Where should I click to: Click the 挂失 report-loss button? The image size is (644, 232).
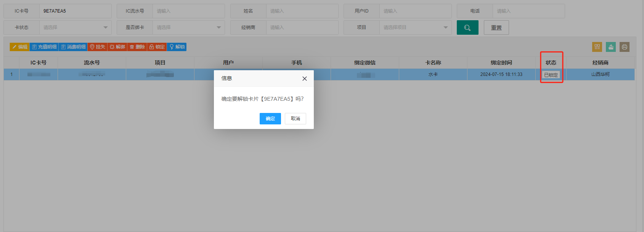[98, 47]
